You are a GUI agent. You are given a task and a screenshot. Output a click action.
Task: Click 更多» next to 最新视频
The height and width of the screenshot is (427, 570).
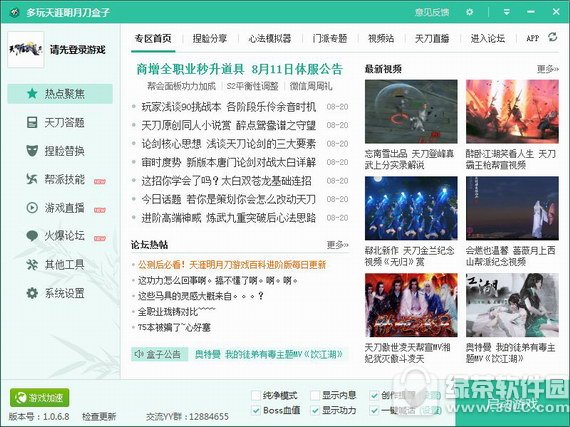point(548,69)
